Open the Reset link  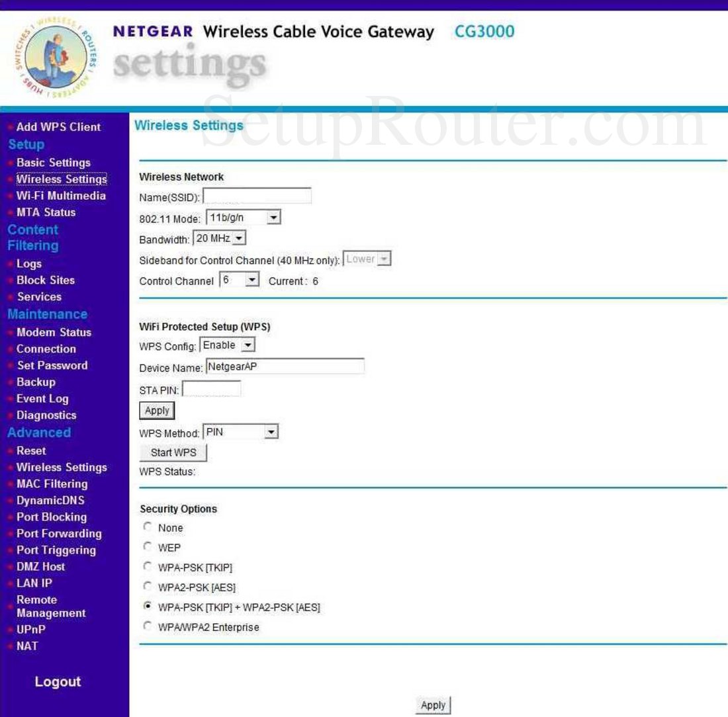(x=31, y=450)
